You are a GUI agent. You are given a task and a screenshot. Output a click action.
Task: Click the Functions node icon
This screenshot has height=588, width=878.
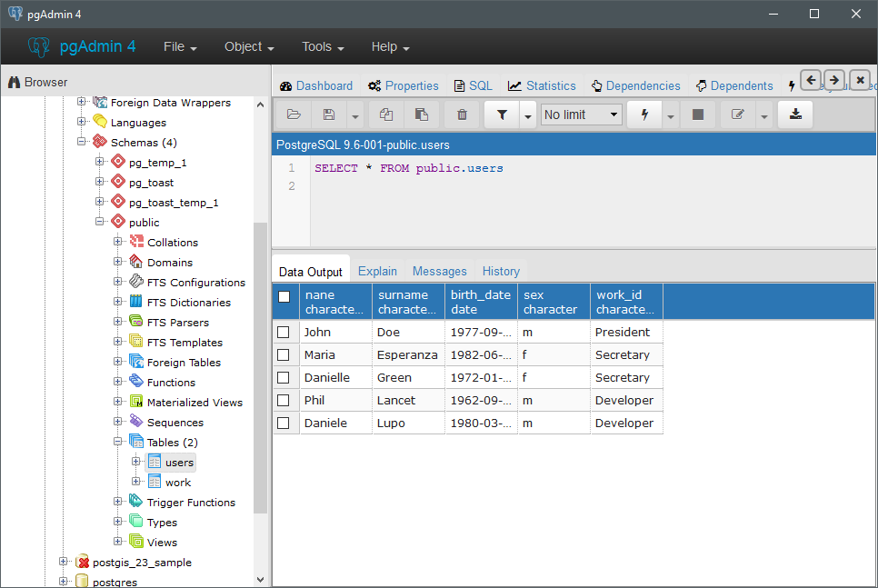tap(136, 382)
